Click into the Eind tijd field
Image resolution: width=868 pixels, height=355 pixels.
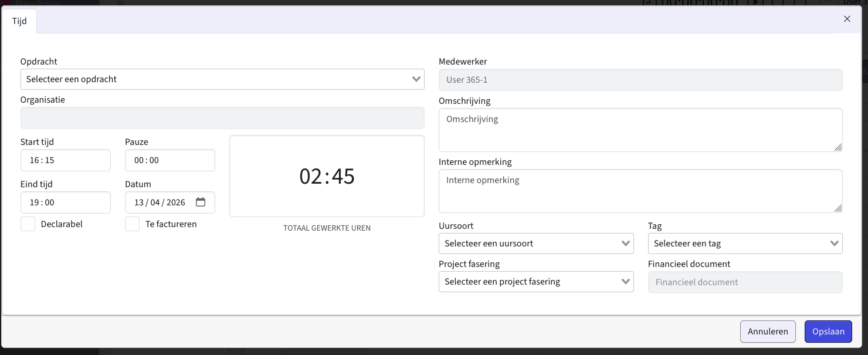coord(65,202)
